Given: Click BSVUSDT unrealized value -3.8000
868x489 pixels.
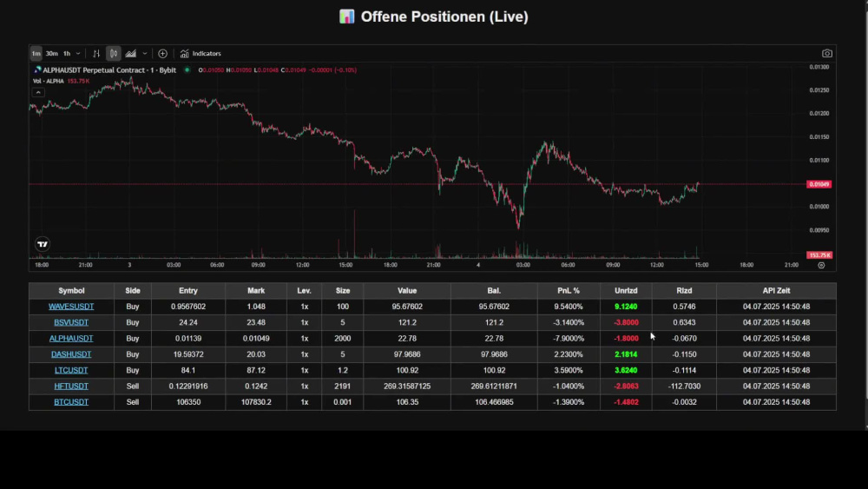Looking at the screenshot, I should point(626,323).
